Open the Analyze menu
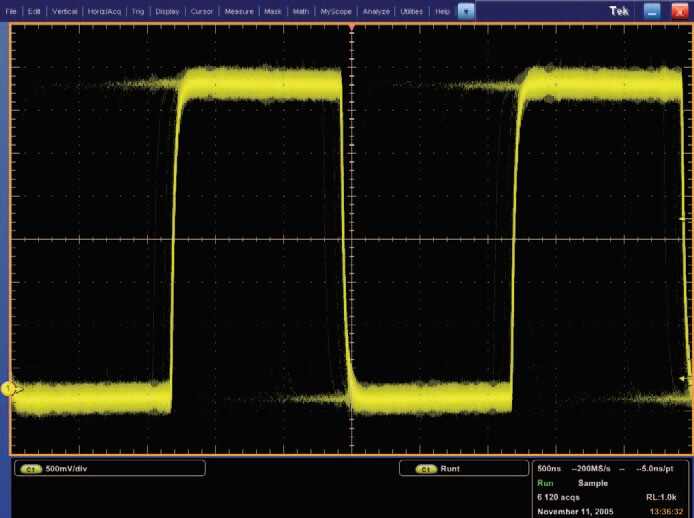Screen dimensions: 694x518 coord(377,11)
